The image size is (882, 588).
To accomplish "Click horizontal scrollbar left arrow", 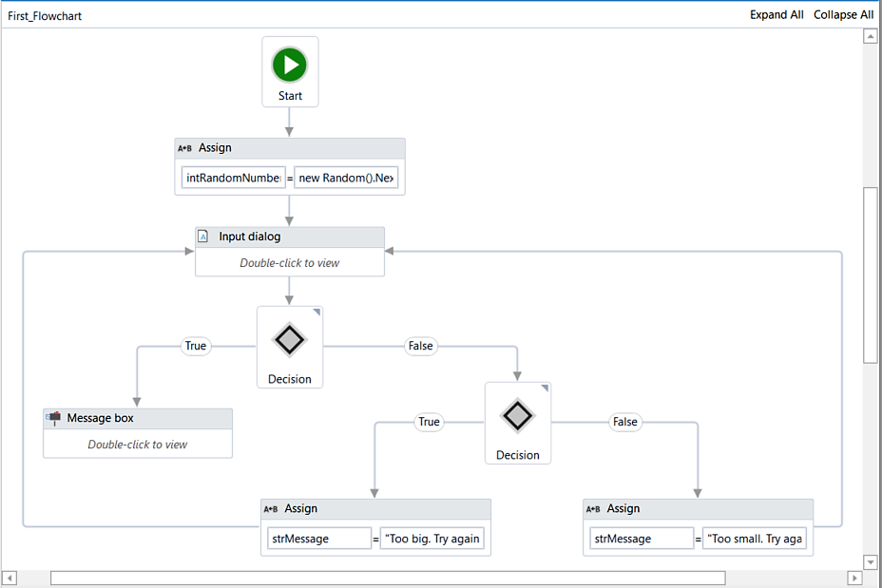I will click(x=10, y=578).
